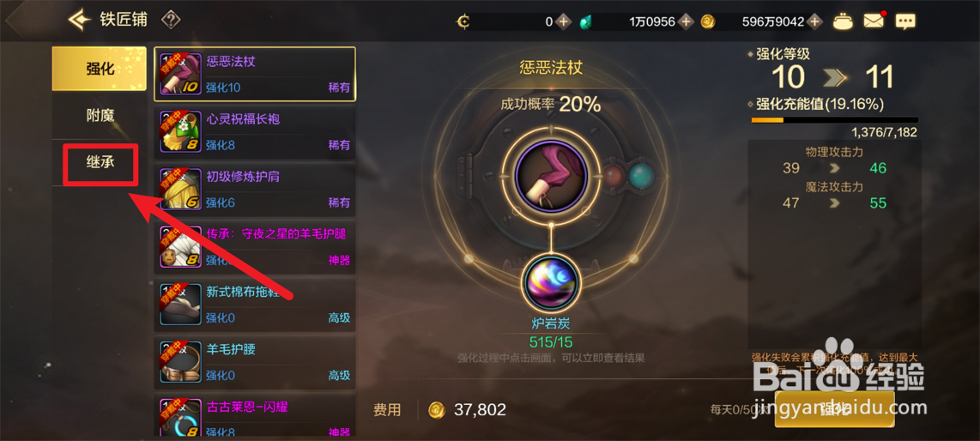This screenshot has width=980, height=441.
Task: Select 惩恶法杖 in equipment list
Action: (255, 74)
